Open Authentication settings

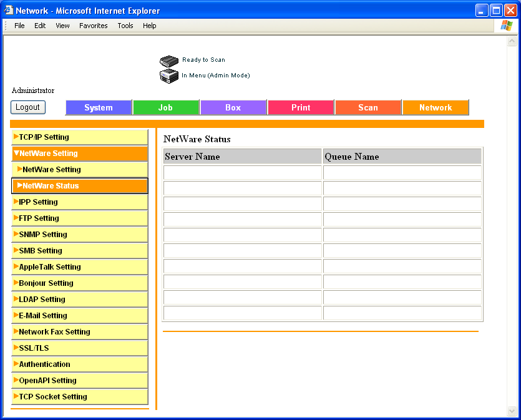(x=80, y=364)
